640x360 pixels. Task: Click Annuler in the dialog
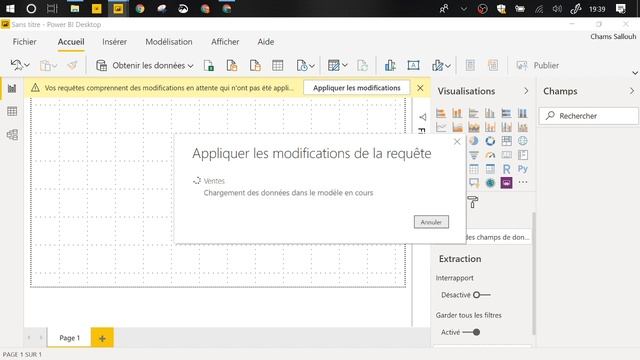[431, 222]
